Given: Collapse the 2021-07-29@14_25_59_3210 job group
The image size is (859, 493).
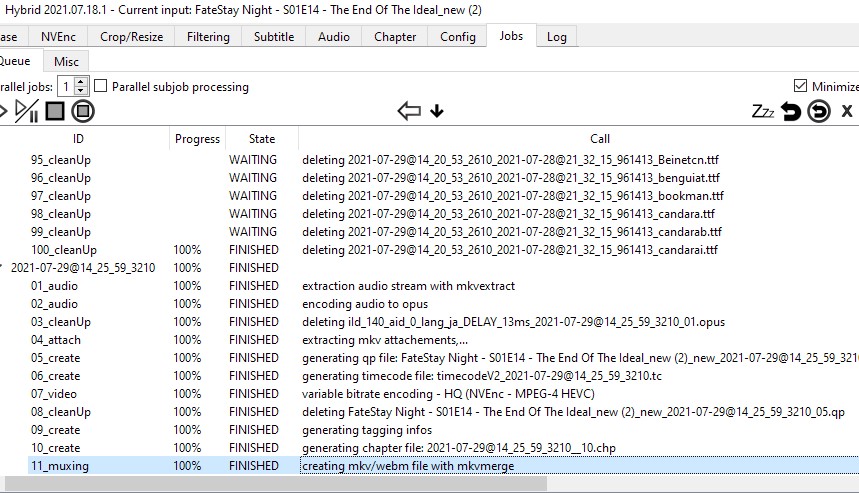Looking at the screenshot, I should point(2,268).
